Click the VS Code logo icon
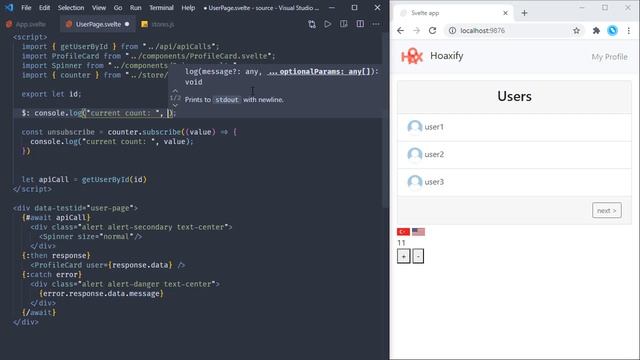Screen dimensions: 640x360 (9, 7)
